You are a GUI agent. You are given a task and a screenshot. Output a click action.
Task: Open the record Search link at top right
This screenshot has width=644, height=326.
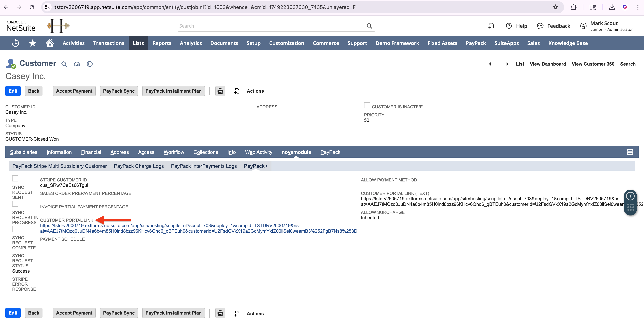[628, 64]
